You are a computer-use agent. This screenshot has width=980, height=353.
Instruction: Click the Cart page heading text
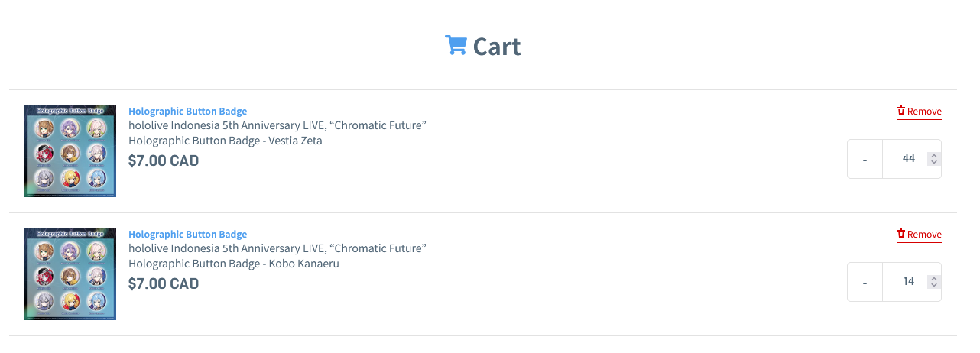[496, 47]
